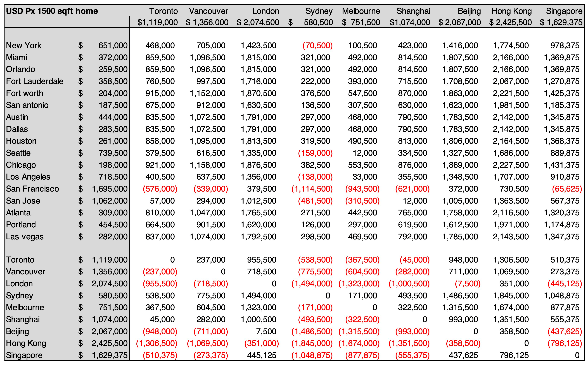The image size is (588, 365).
Task: Select Austin's price 444,000
Action: coord(113,117)
